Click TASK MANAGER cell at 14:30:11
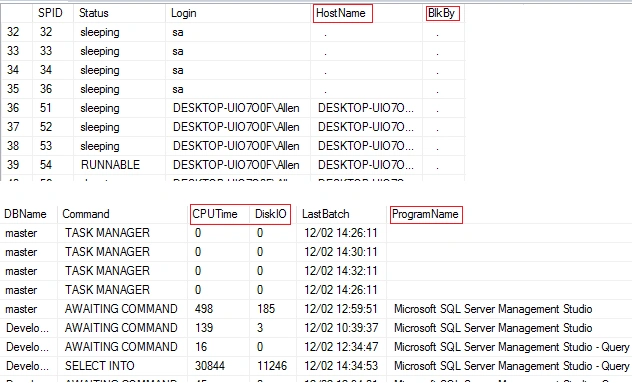This screenshot has width=632, height=383. (107, 252)
